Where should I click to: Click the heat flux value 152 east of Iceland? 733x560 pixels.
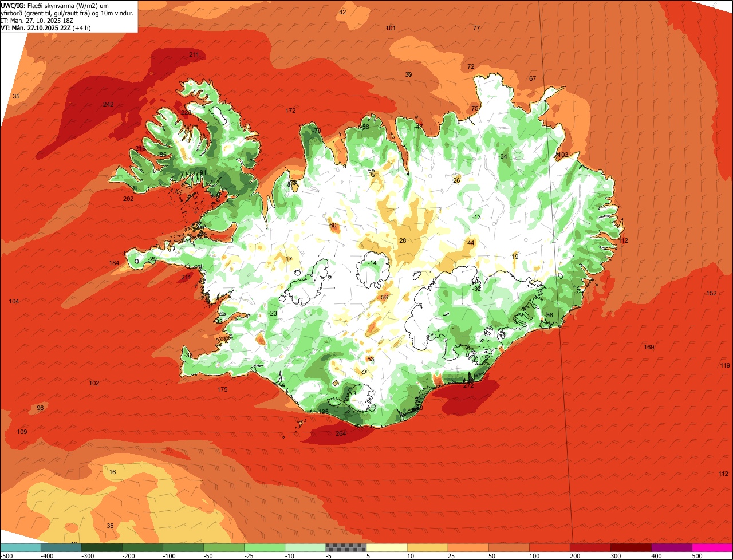tap(711, 293)
